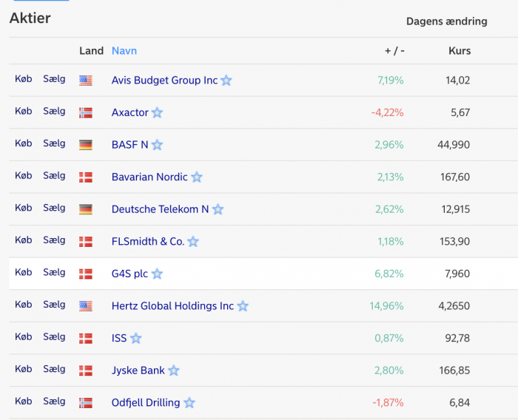Sælg Odfjell Drilling shares

coord(54,402)
